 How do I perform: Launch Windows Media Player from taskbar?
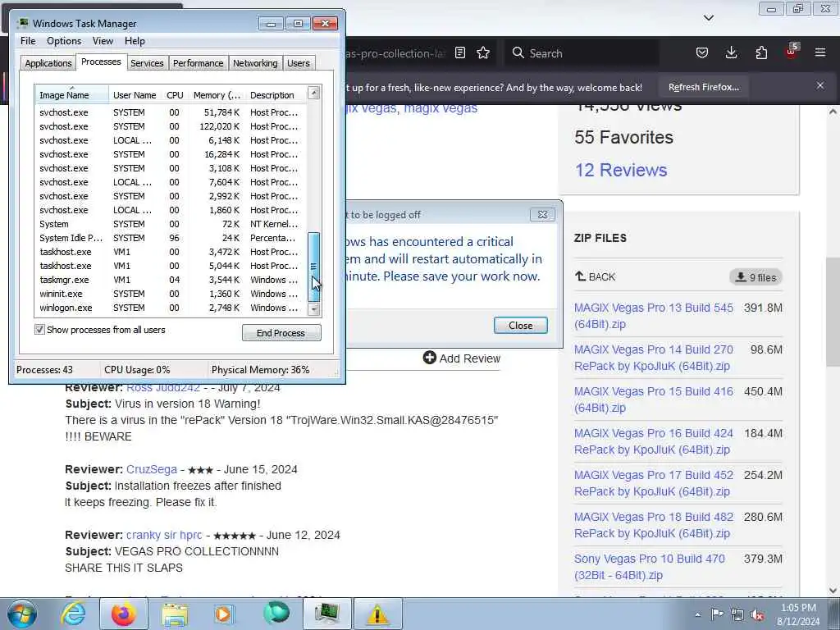tap(224, 614)
